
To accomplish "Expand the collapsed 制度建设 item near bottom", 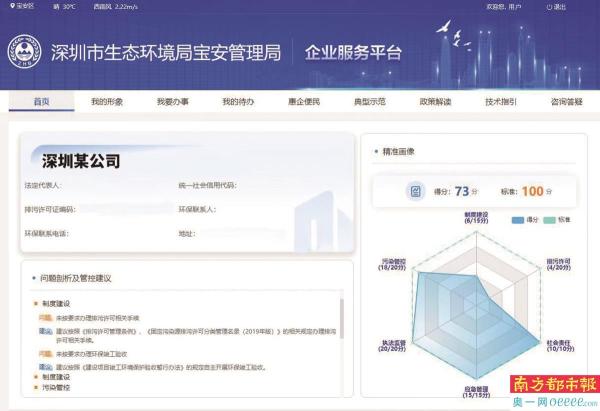I will (55, 377).
